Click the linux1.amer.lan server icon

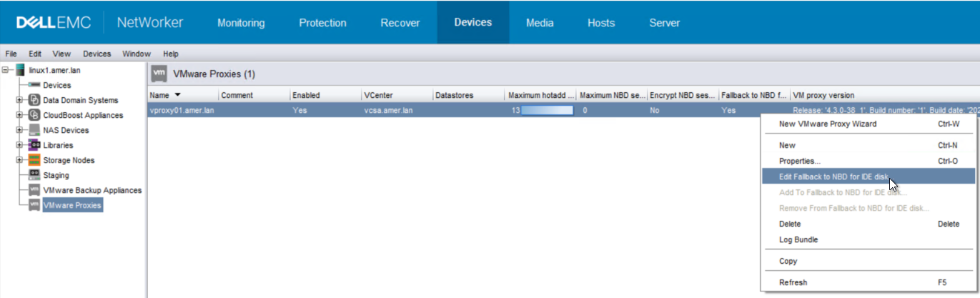point(20,70)
